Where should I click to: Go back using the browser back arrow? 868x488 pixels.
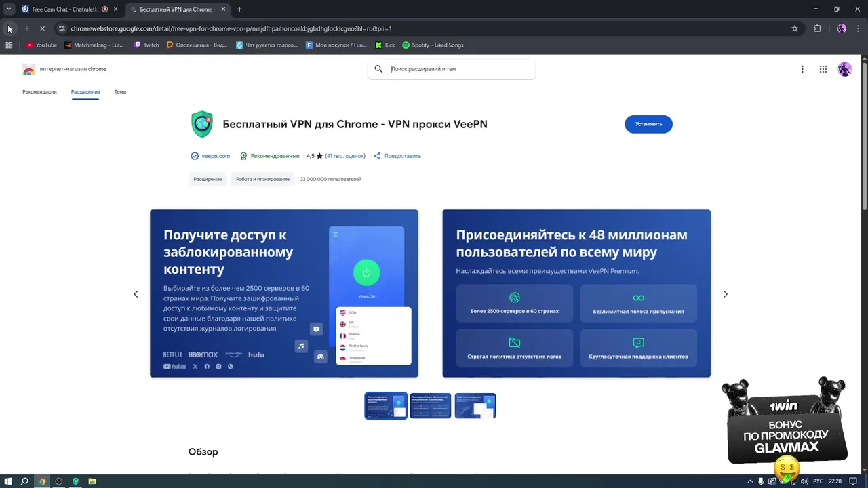[9, 28]
